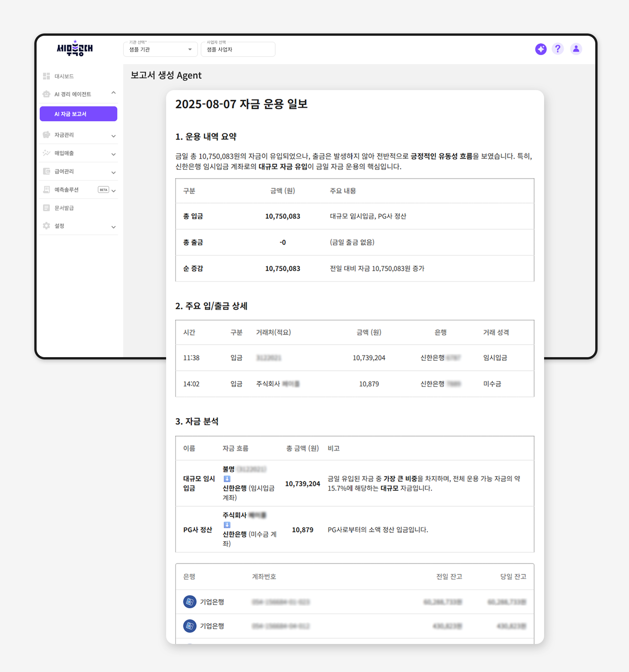The height and width of the screenshot is (672, 629).
Task: Click the 사업자 선택 field
Action: click(x=238, y=49)
